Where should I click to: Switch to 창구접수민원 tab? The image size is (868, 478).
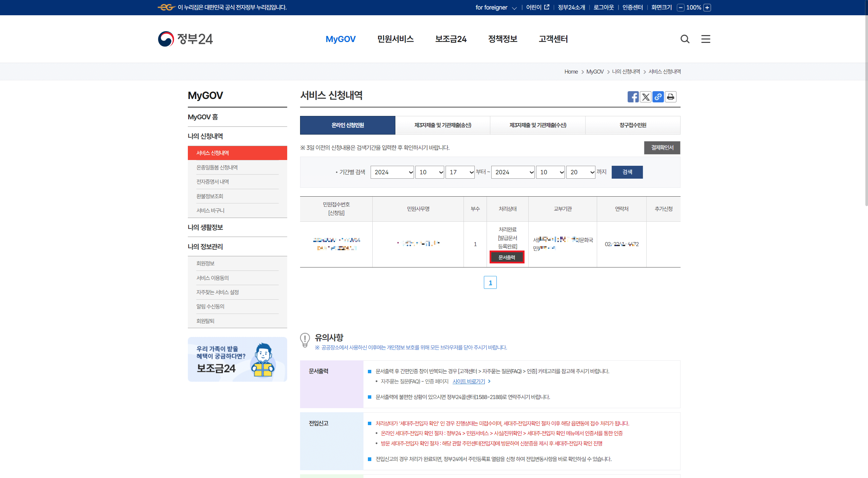(633, 125)
